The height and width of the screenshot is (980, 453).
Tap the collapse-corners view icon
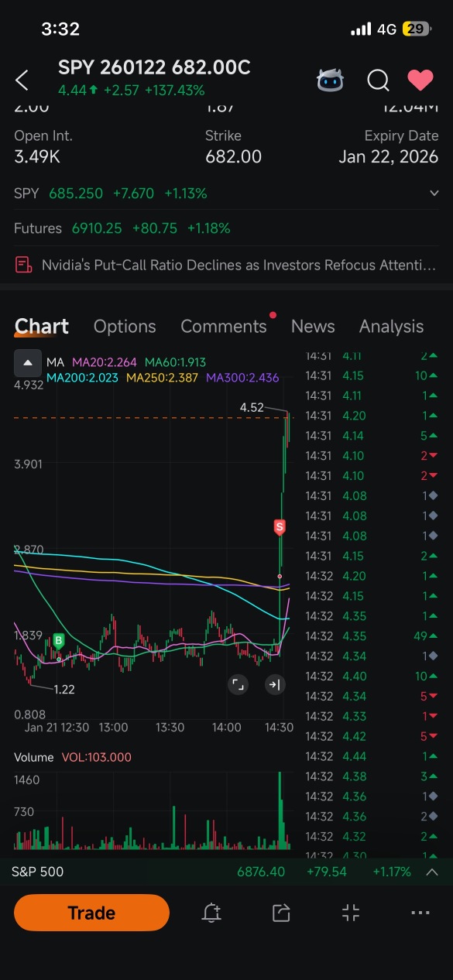[351, 913]
